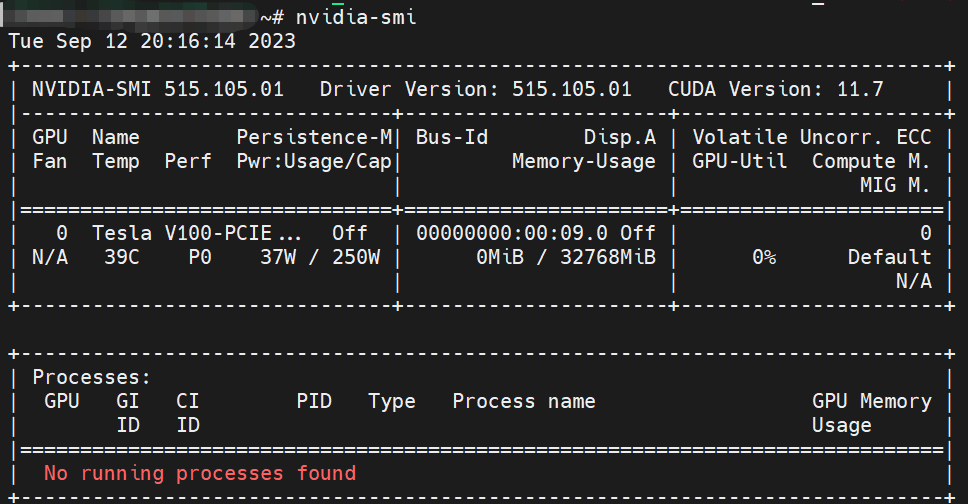This screenshot has width=968, height=504.
Task: Click the Default compute mode value
Action: [x=889, y=257]
